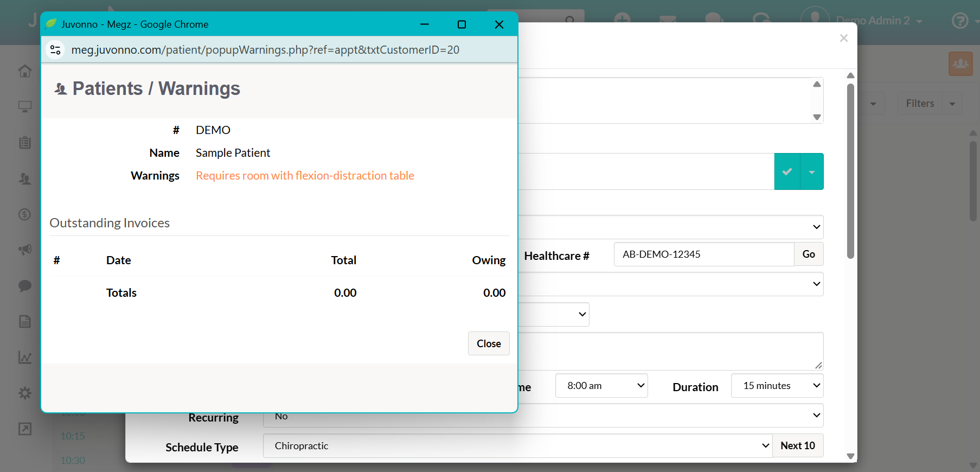The height and width of the screenshot is (472, 980).
Task: Click the teal checkmark confirm button
Action: [787, 171]
